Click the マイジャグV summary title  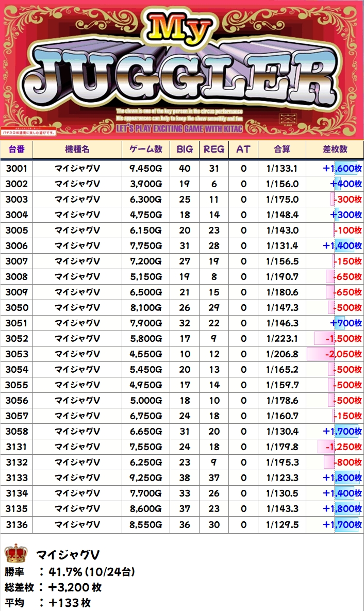[68, 555]
